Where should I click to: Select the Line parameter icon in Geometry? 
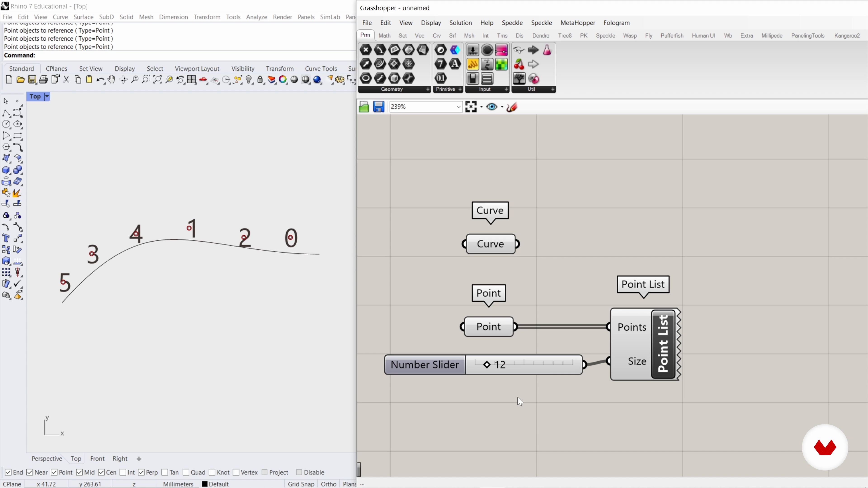click(380, 78)
